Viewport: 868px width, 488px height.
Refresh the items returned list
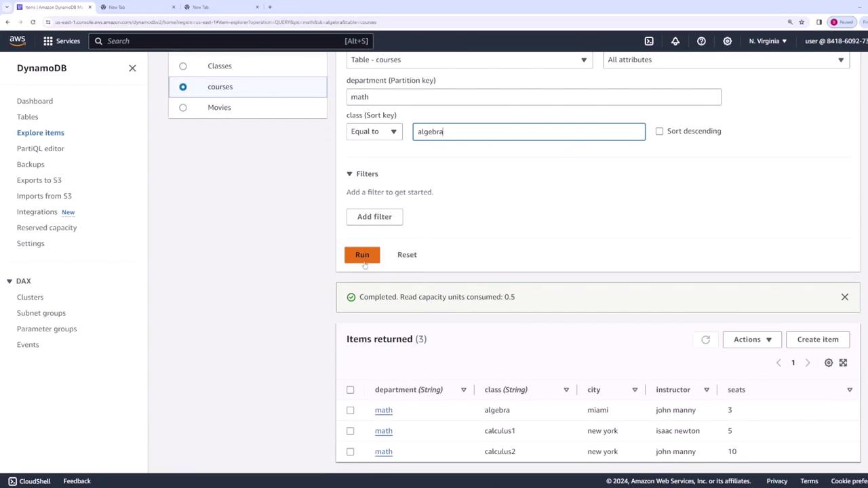tap(705, 340)
